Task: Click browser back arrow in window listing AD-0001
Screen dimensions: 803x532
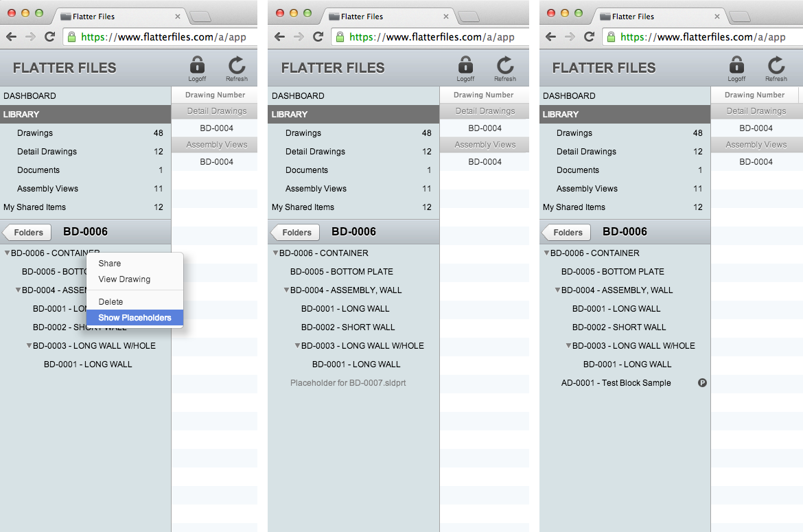Action: pos(550,37)
